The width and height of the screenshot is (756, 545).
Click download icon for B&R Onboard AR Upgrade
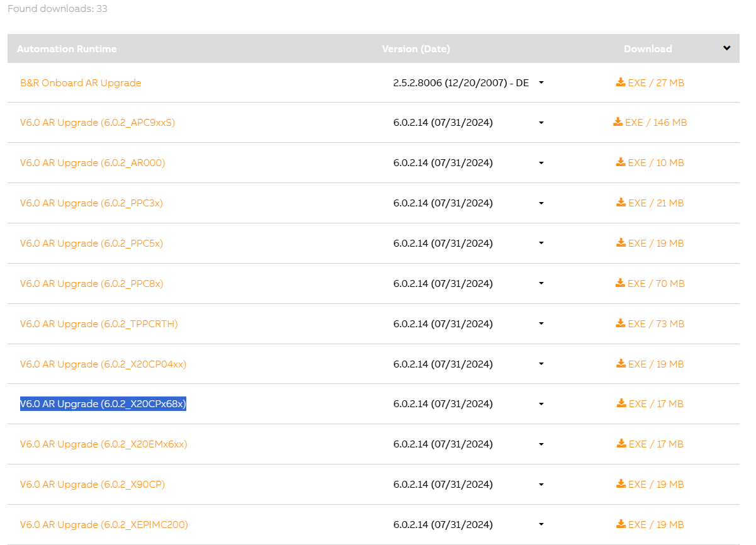coord(621,82)
